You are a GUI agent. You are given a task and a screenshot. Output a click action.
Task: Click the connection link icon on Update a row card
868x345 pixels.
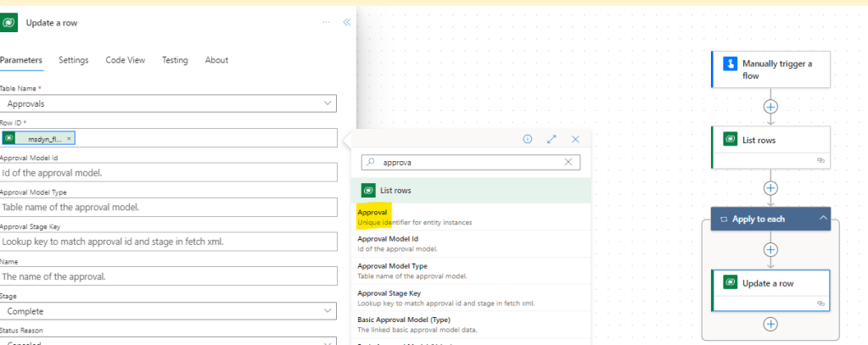click(x=821, y=303)
